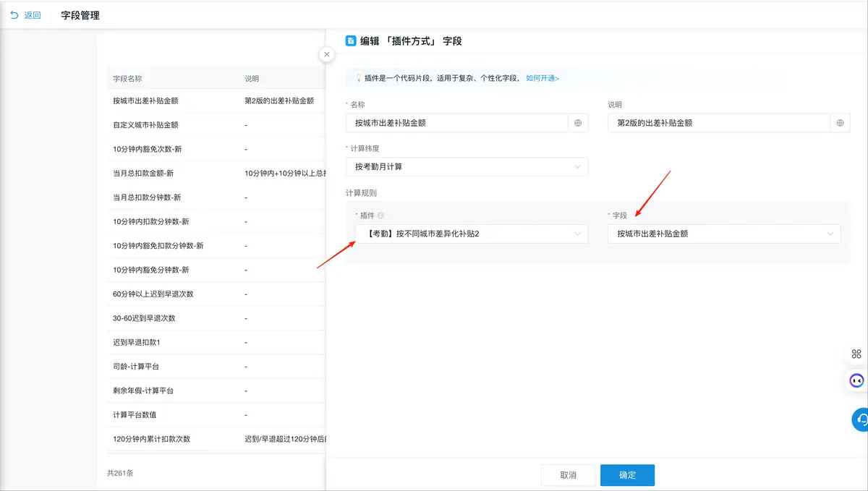Click the 字段名称 column header
Screen dimensions: 868x491
[x=127, y=78]
